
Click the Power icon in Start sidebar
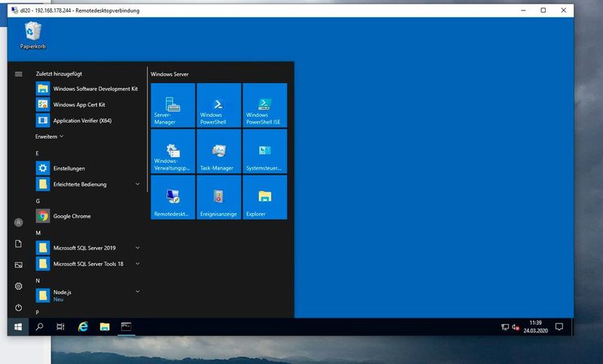(x=18, y=307)
